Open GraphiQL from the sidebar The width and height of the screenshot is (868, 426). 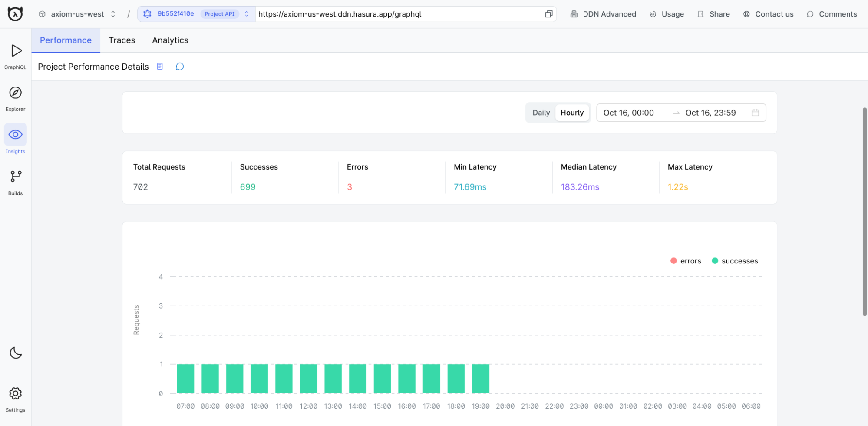pyautogui.click(x=15, y=56)
